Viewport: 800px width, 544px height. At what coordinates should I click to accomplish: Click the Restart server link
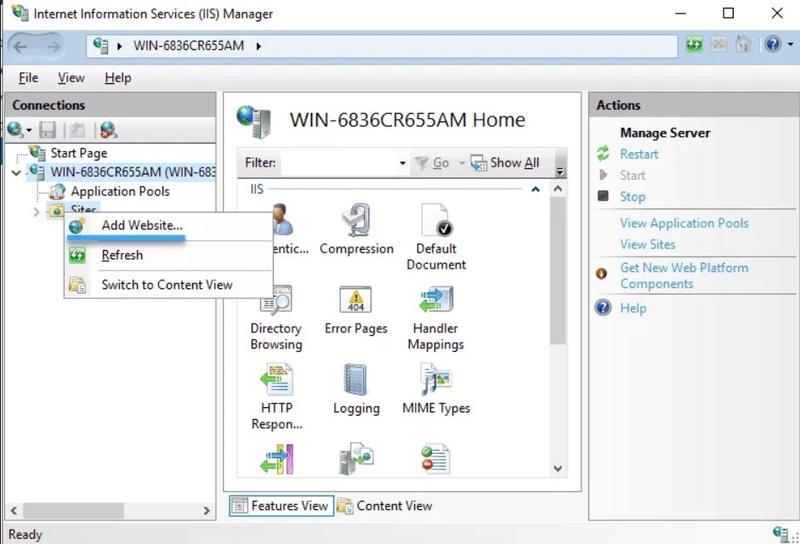click(639, 154)
